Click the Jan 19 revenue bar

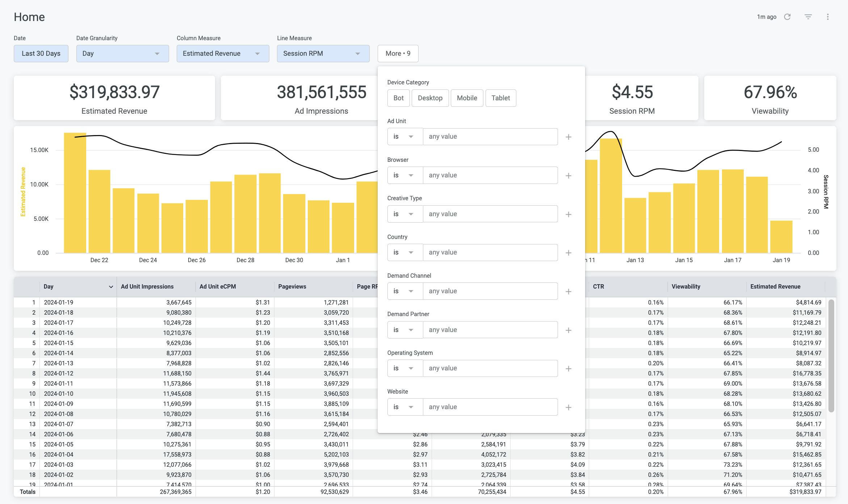tap(781, 236)
